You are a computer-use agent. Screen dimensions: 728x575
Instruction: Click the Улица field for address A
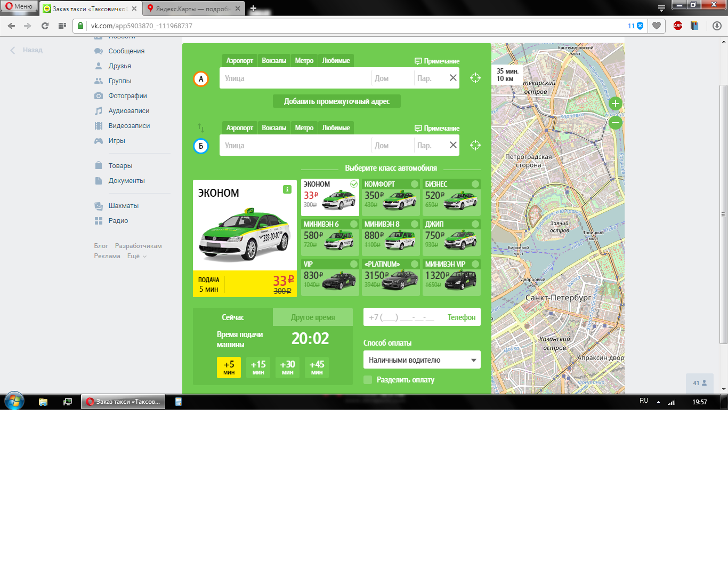point(295,78)
